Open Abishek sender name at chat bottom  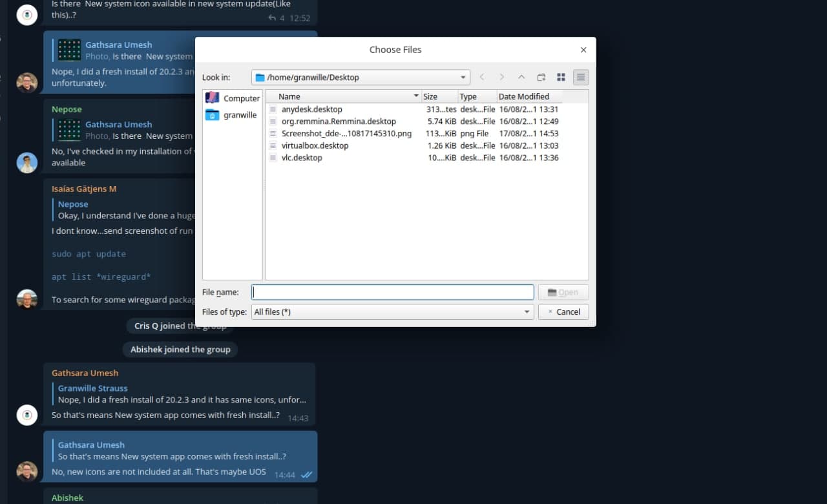(x=67, y=498)
